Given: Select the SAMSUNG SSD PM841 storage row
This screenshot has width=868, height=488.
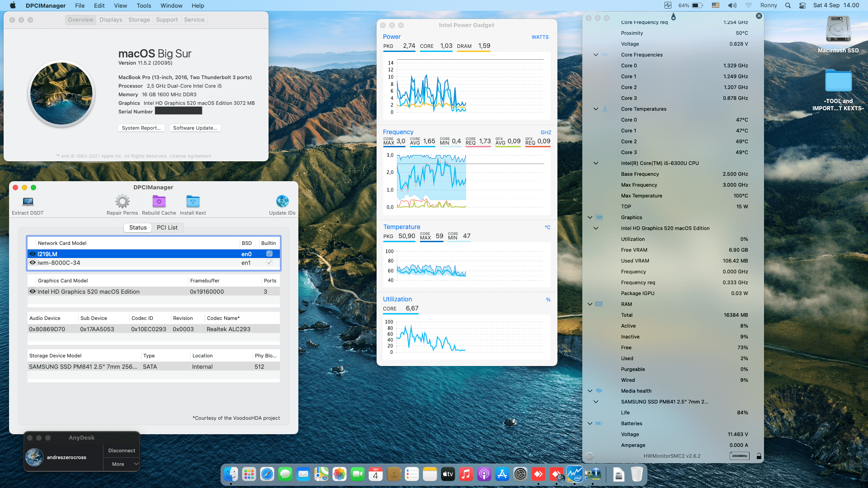Looking at the screenshot, I should click(154, 366).
